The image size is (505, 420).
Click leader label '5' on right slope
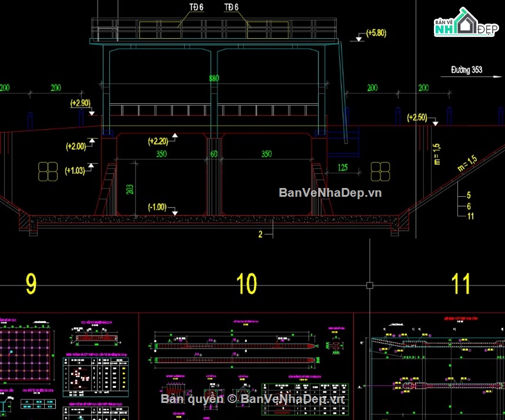tap(469, 195)
